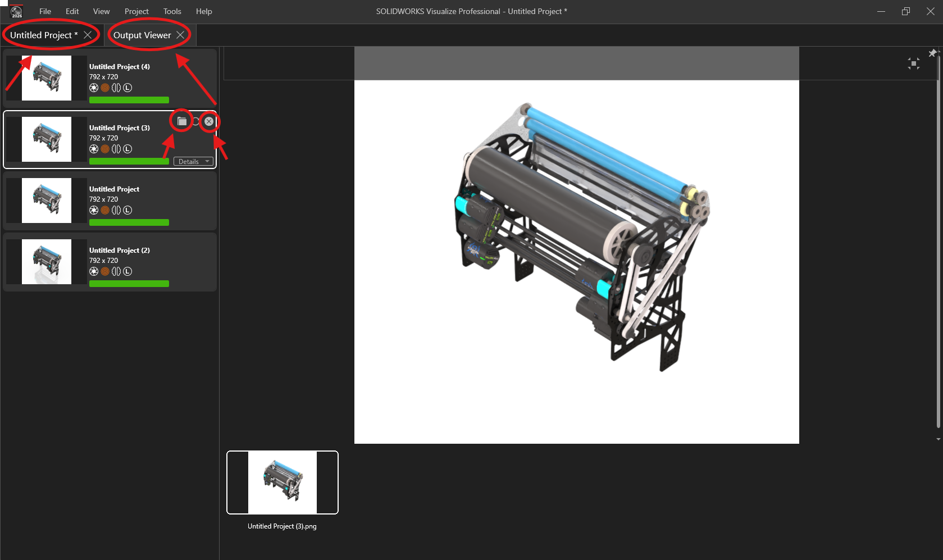This screenshot has height=560, width=943.
Task: Close the Output Viewer tab
Action: (x=180, y=35)
